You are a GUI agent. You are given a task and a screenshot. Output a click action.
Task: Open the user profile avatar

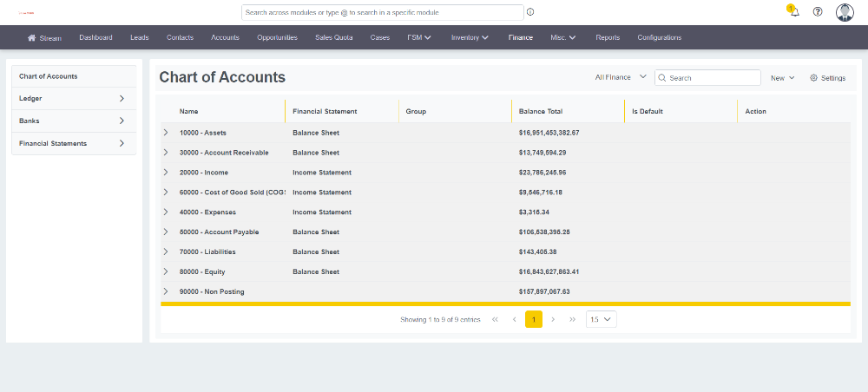(x=845, y=12)
